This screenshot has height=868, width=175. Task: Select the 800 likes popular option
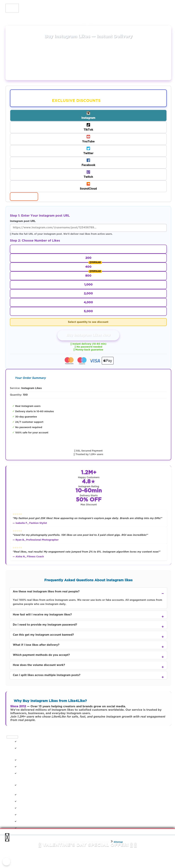(x=88, y=276)
